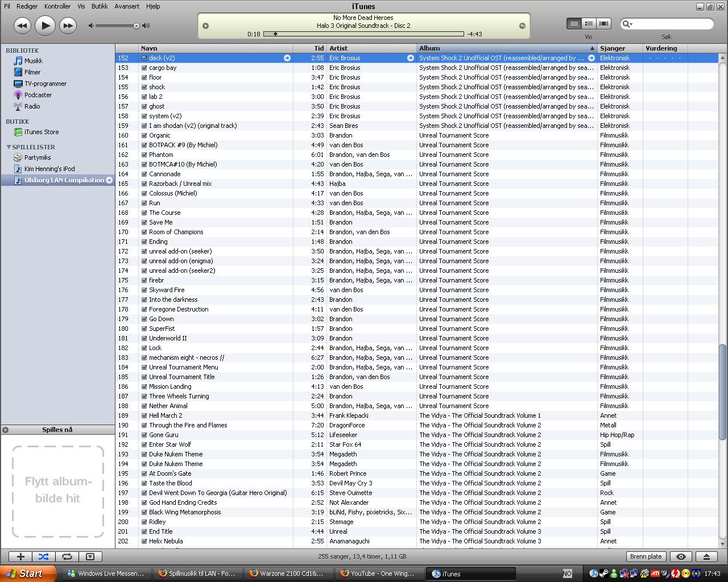Click the volume mute speaker icon

[91, 26]
